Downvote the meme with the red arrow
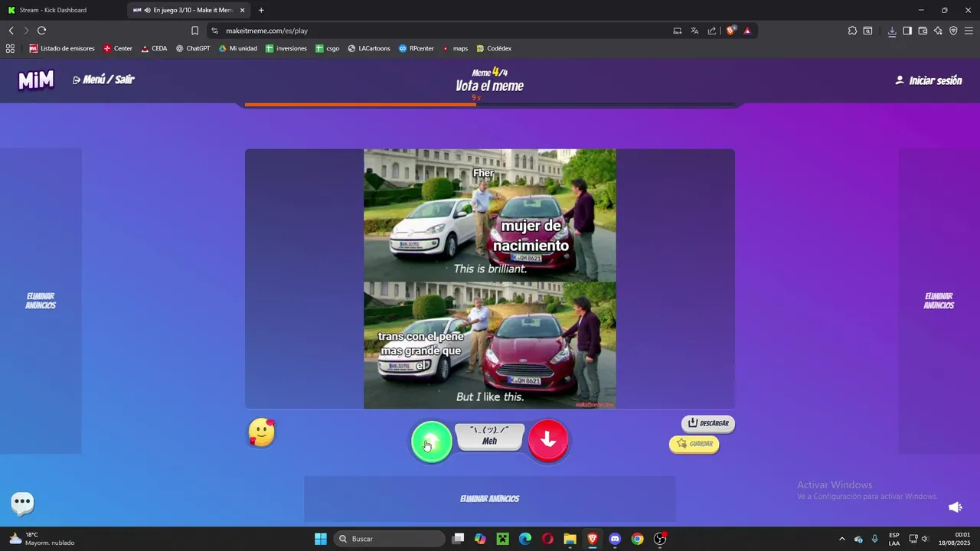Screen dimensions: 980x551 point(548,440)
